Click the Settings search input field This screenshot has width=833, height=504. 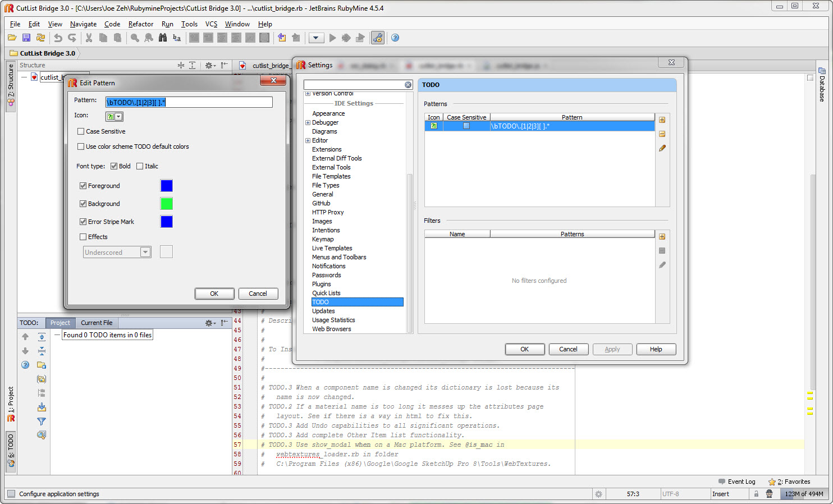pyautogui.click(x=358, y=85)
